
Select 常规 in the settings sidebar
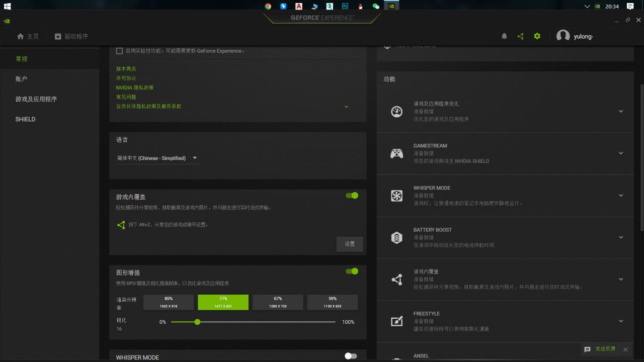point(49,59)
